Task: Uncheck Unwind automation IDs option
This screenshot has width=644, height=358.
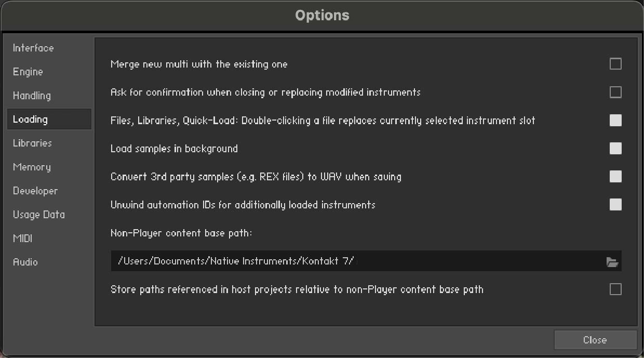Action: pos(615,205)
